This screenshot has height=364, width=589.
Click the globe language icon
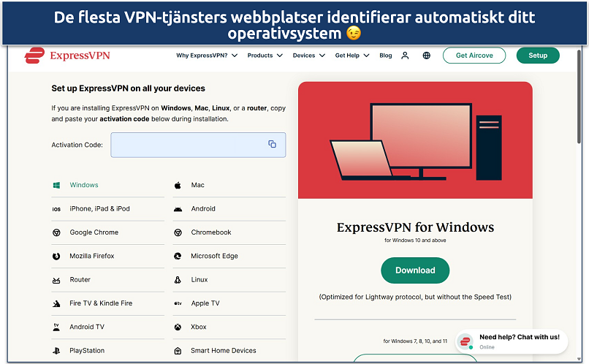tap(426, 56)
